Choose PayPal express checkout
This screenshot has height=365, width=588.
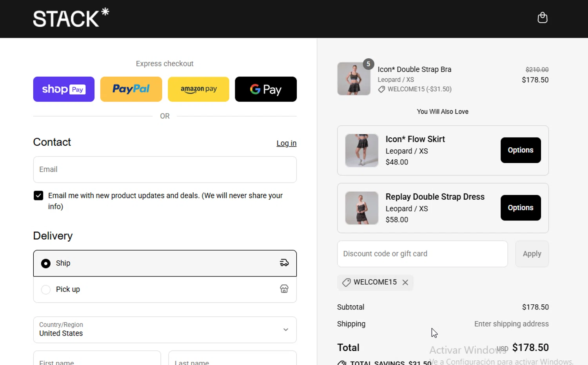point(131,89)
